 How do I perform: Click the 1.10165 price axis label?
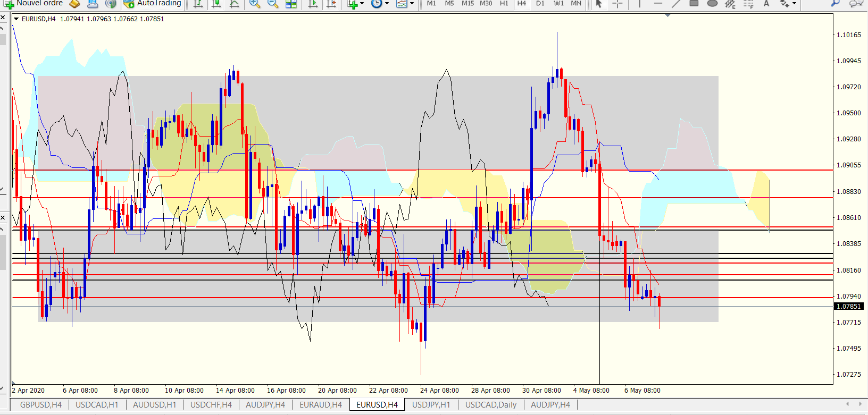849,35
